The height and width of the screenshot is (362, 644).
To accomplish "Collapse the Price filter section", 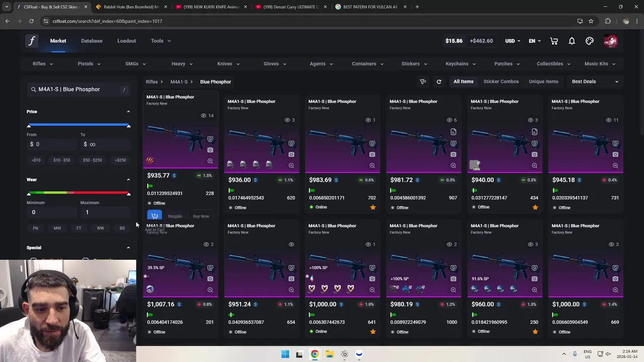I will pyautogui.click(x=128, y=112).
